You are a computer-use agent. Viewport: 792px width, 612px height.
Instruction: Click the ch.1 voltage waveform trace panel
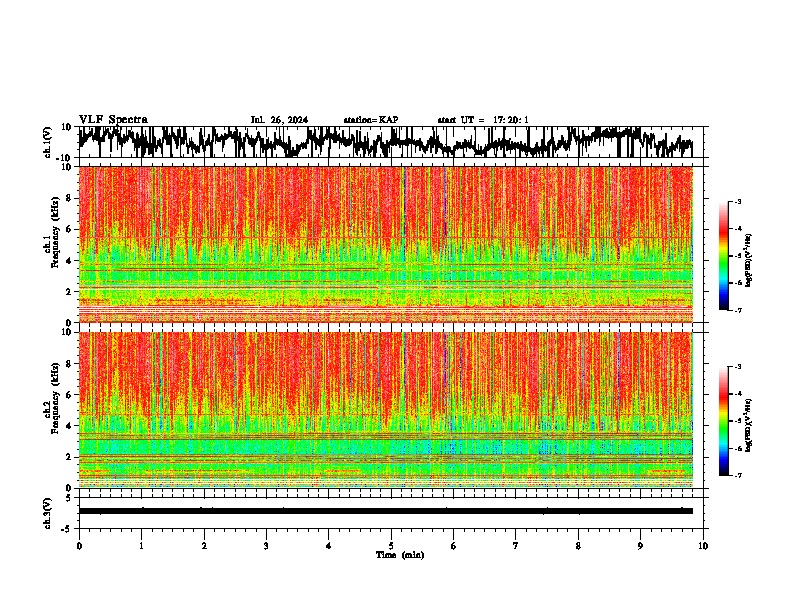pos(390,142)
